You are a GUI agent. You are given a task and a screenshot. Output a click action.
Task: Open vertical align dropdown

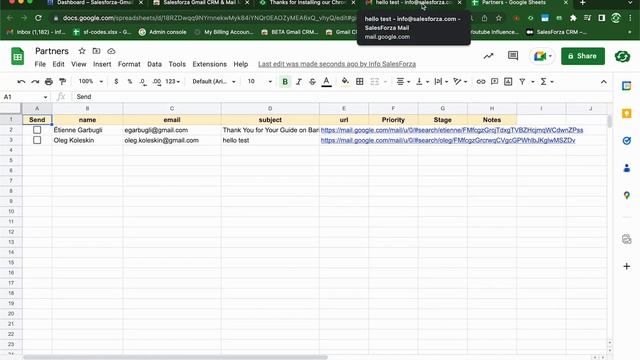click(x=422, y=82)
